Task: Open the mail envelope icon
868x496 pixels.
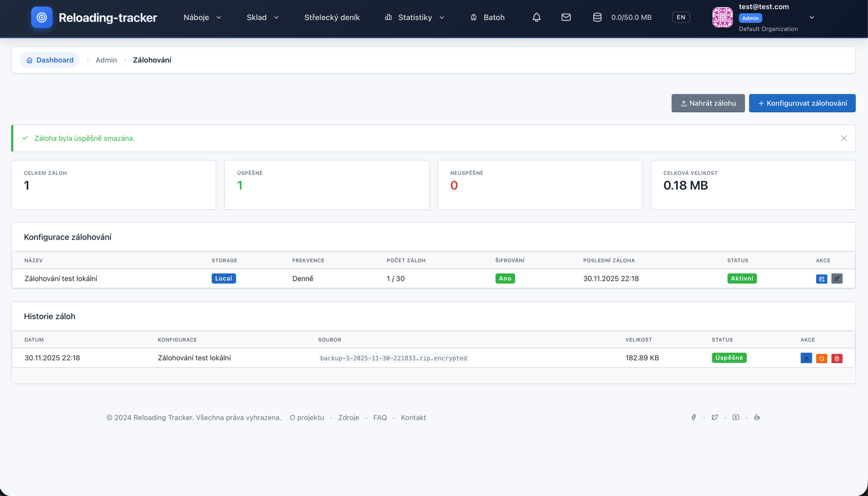Action: coord(566,17)
